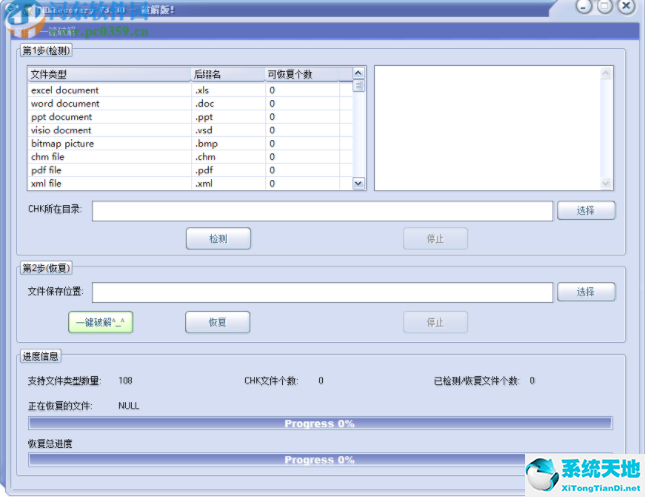Viewport: 645px width, 497px height.
Task: Select the pdf file row
Action: click(x=190, y=170)
